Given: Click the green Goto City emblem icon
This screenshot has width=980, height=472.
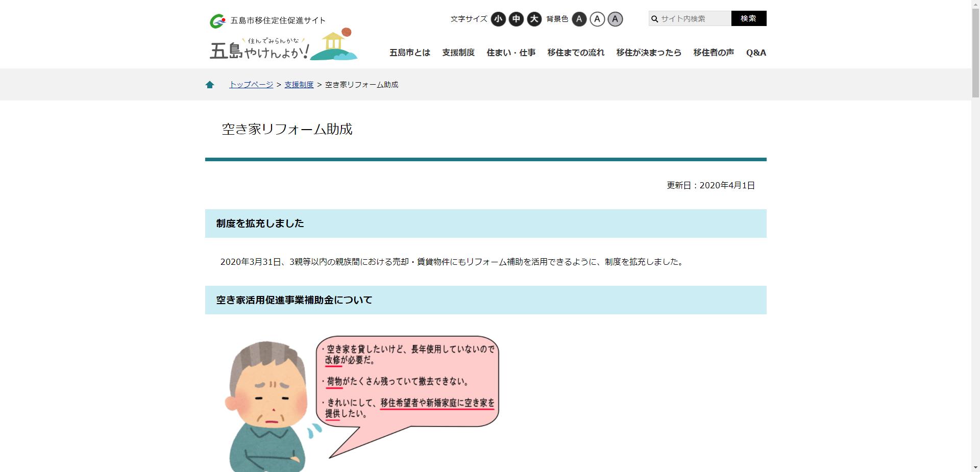Looking at the screenshot, I should [x=217, y=19].
